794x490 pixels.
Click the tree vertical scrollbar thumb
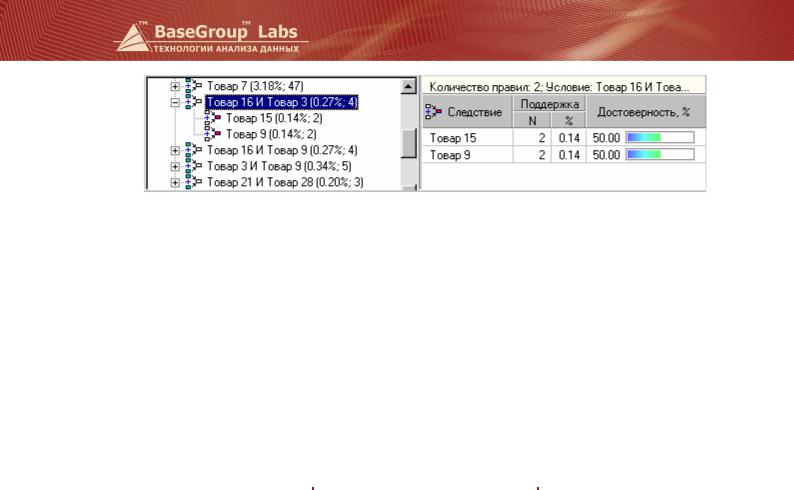pyautogui.click(x=409, y=143)
